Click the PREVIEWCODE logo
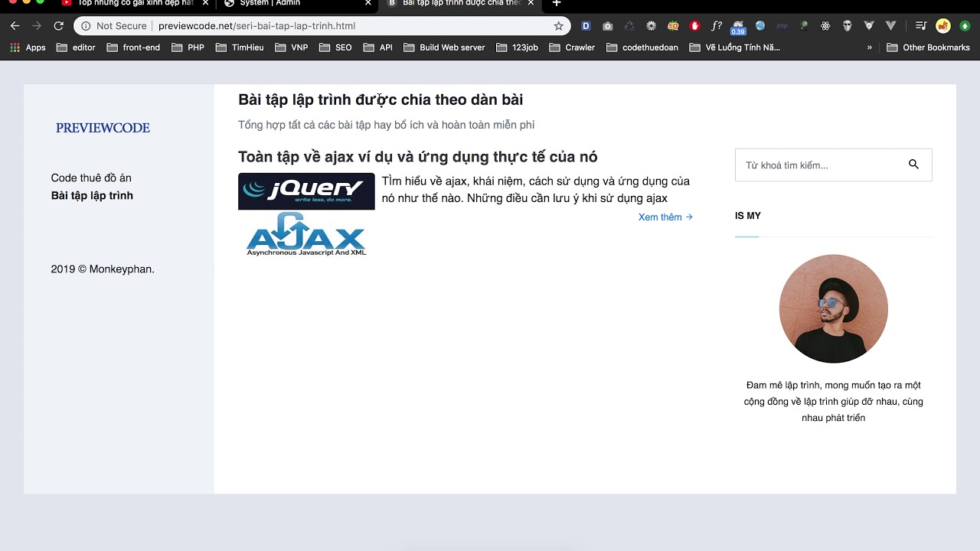Screen dimensions: 980x551 pos(103,128)
